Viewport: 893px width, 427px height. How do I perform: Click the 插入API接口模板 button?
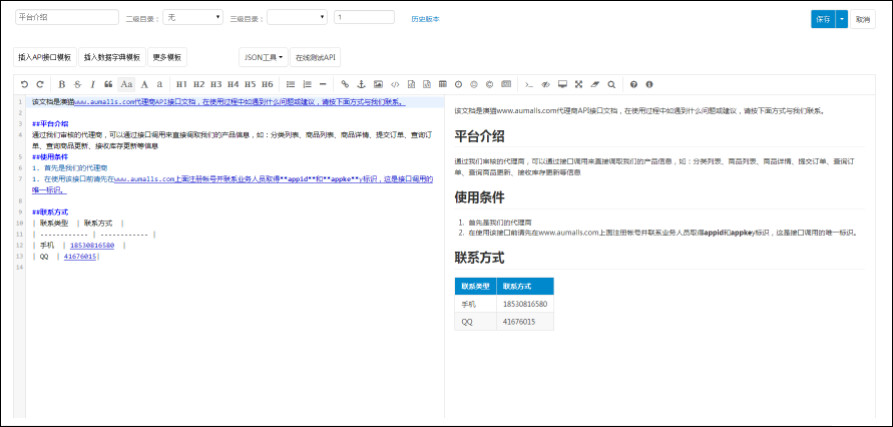click(44, 57)
